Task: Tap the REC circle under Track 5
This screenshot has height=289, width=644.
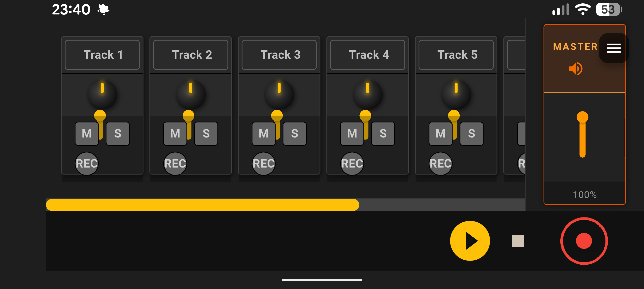Action: (x=440, y=163)
